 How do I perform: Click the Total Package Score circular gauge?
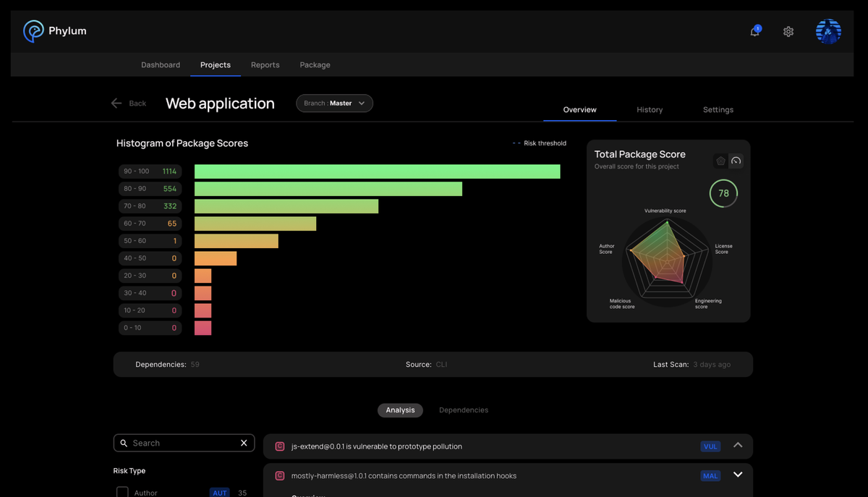click(x=723, y=193)
